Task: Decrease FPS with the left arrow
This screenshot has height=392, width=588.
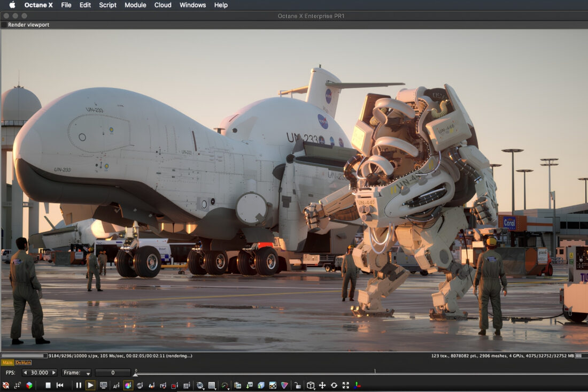Action: click(25, 373)
